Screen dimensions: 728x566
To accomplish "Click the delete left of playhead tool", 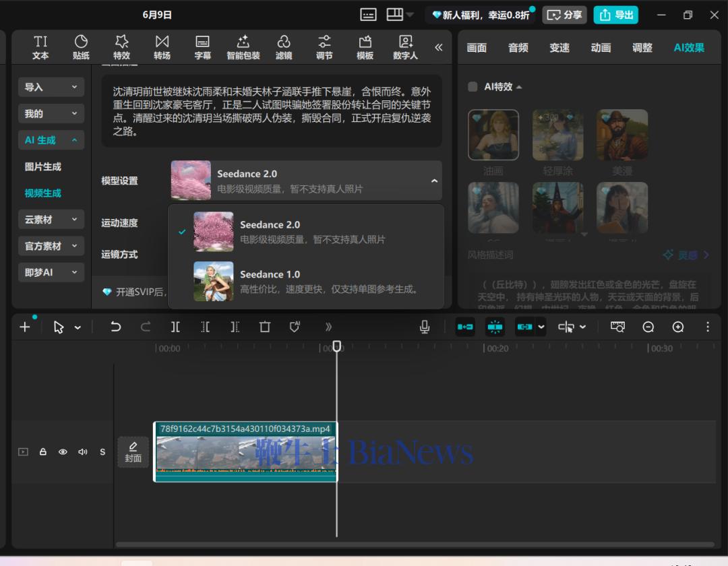I will [205, 327].
